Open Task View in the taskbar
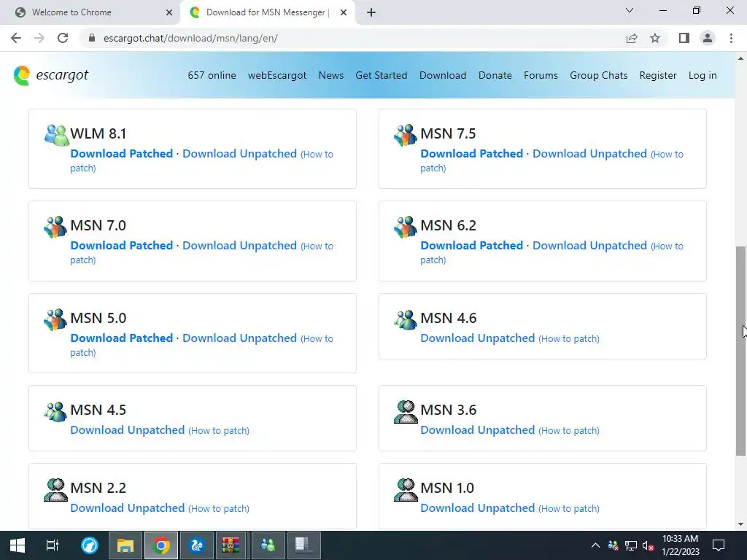This screenshot has width=747, height=560. [x=53, y=545]
